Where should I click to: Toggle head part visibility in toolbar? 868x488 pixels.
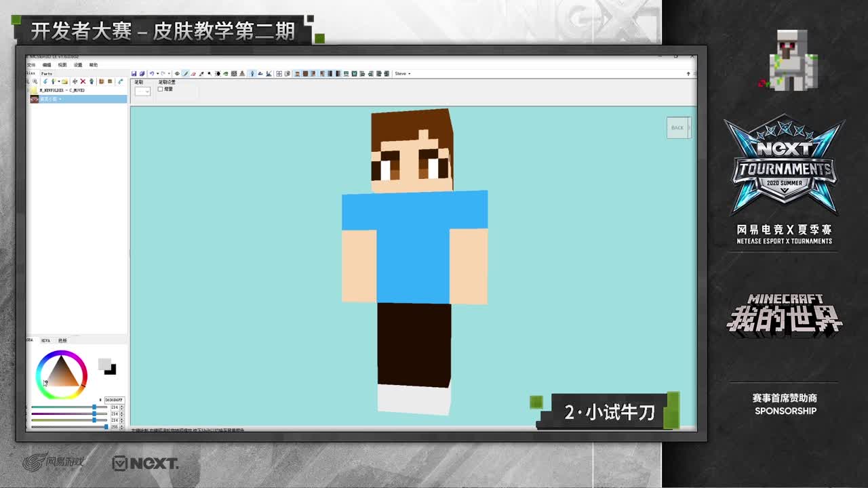(297, 73)
